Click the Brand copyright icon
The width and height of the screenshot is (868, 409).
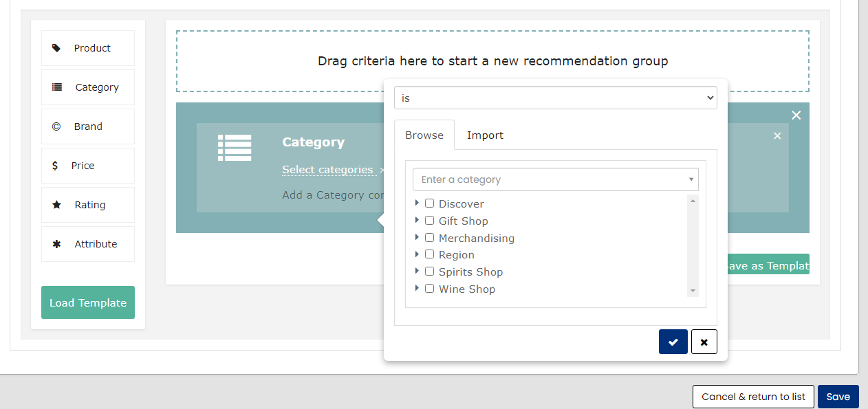pos(56,126)
